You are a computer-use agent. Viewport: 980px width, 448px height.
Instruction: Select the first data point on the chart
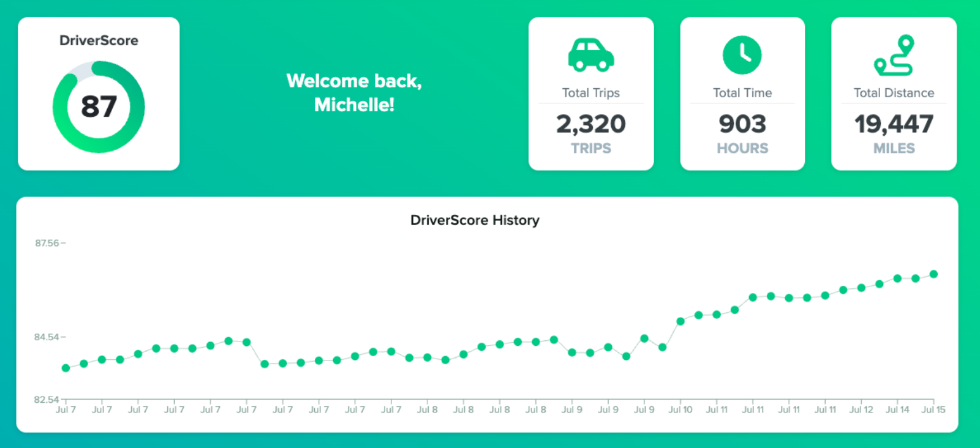(x=66, y=368)
